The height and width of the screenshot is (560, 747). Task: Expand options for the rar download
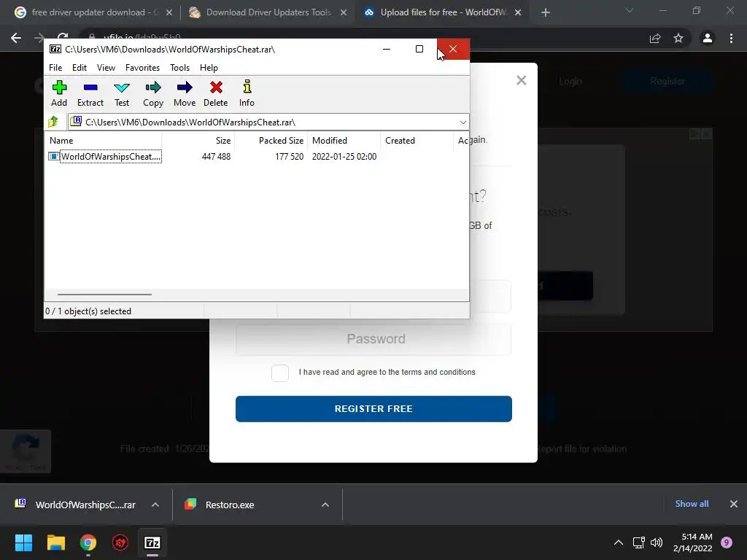point(155,505)
